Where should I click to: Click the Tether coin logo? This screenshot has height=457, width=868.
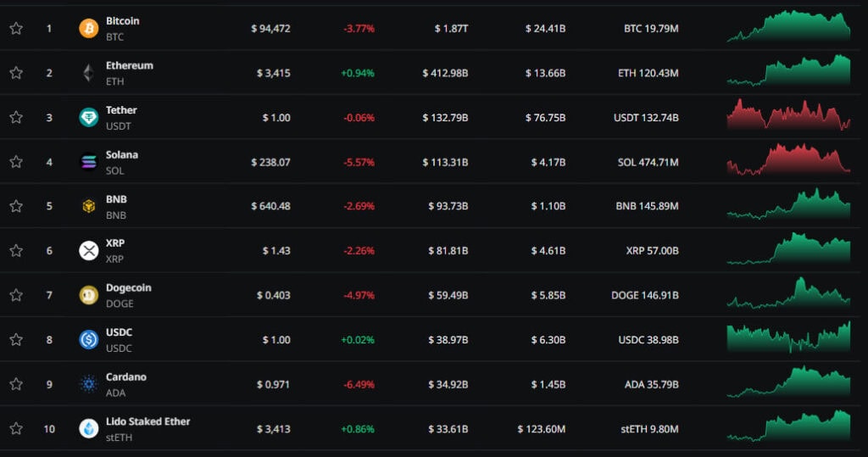click(89, 118)
